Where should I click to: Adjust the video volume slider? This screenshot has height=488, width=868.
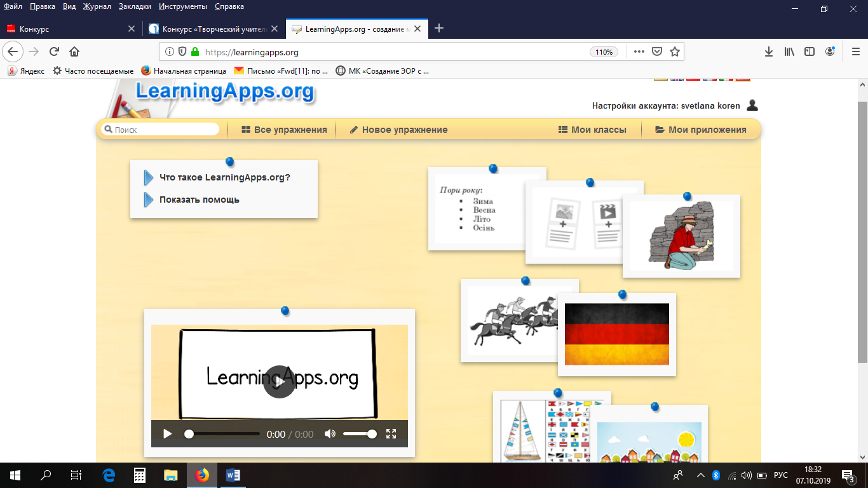pyautogui.click(x=360, y=434)
